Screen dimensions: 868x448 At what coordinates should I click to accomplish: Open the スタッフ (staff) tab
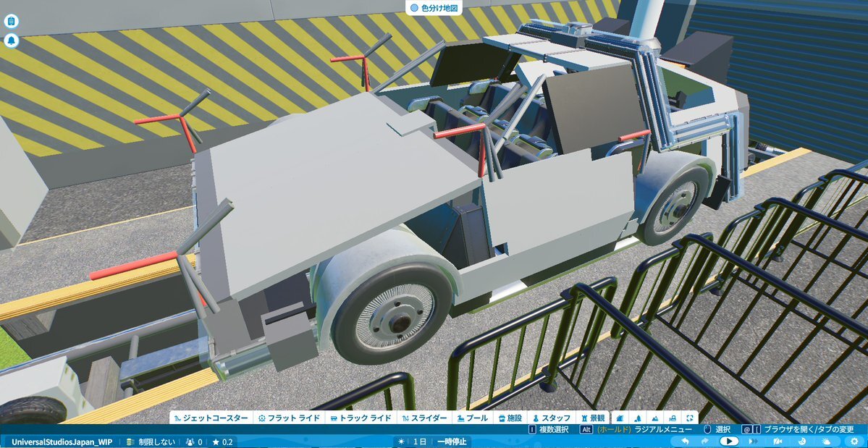551,418
